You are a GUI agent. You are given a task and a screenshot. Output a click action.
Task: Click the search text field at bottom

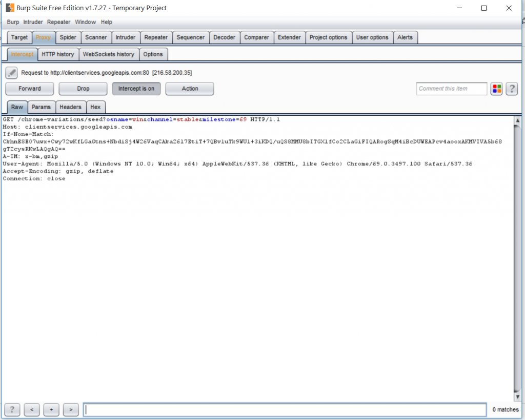pyautogui.click(x=285, y=409)
